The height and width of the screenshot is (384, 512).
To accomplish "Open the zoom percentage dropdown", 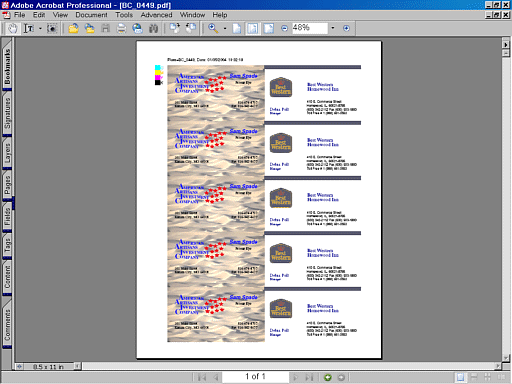I will (333, 28).
